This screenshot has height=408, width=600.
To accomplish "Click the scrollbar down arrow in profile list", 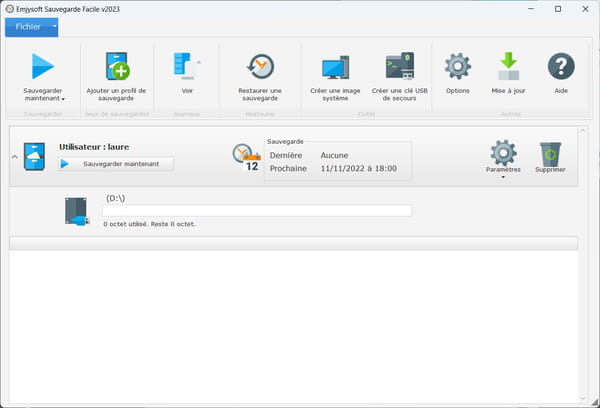I will [x=582, y=398].
